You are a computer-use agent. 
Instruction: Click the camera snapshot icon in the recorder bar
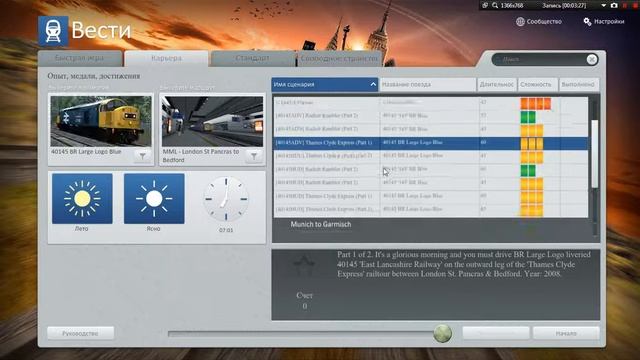click(x=614, y=5)
